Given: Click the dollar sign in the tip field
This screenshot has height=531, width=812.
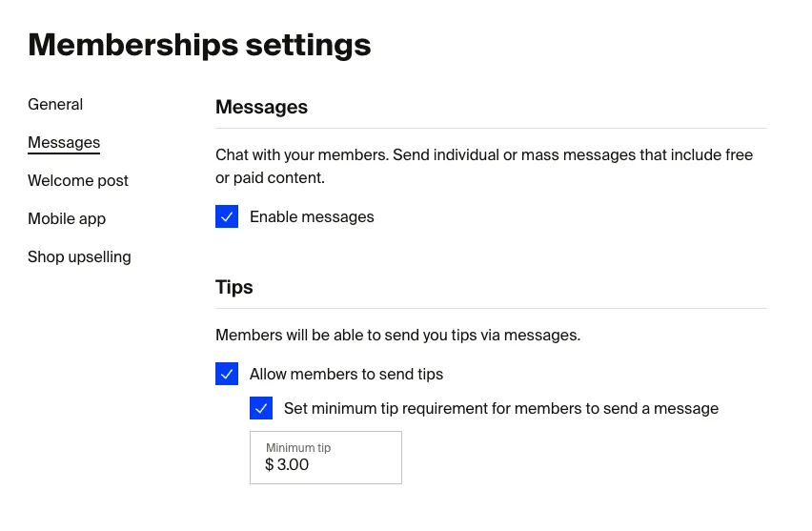Looking at the screenshot, I should pyautogui.click(x=270, y=465).
